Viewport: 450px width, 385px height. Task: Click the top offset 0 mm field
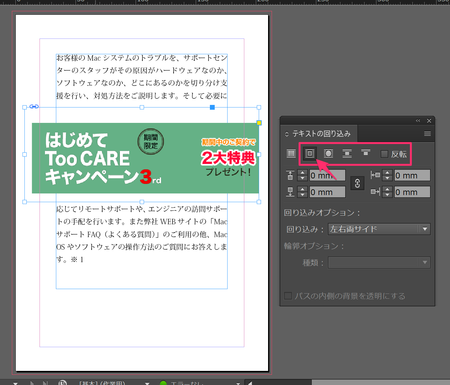pos(327,175)
